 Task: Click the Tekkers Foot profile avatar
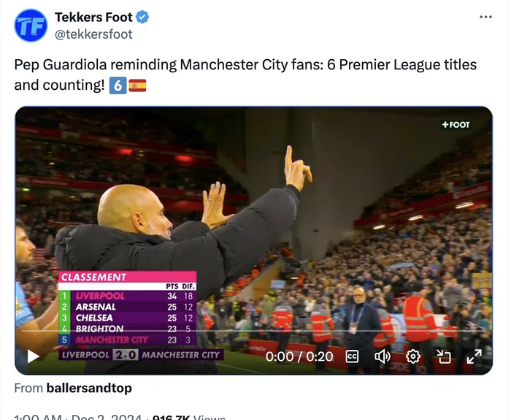pyautogui.click(x=31, y=26)
